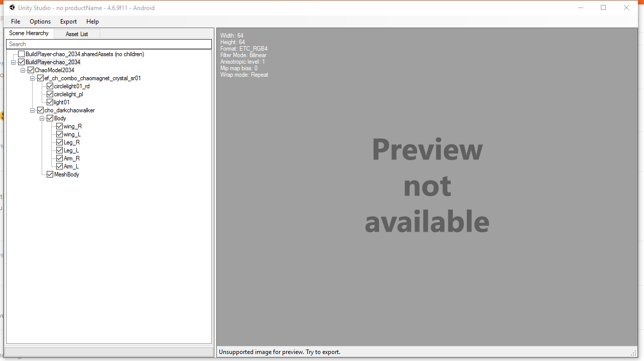Open the Export menu
The image size is (644, 361).
tap(68, 22)
